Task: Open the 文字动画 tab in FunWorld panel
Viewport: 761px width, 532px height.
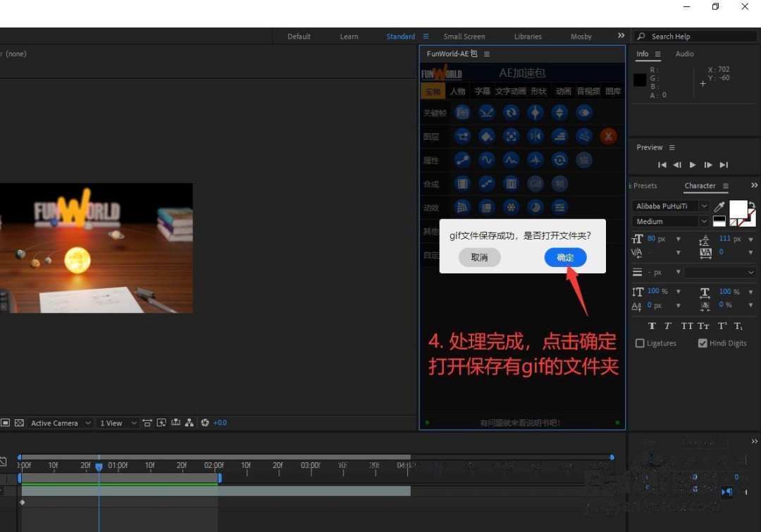Action: 510,92
